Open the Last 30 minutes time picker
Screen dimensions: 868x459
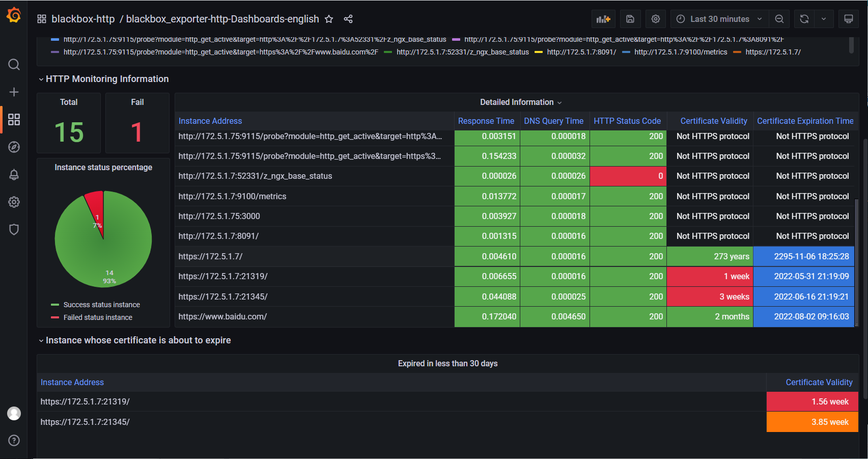point(719,19)
